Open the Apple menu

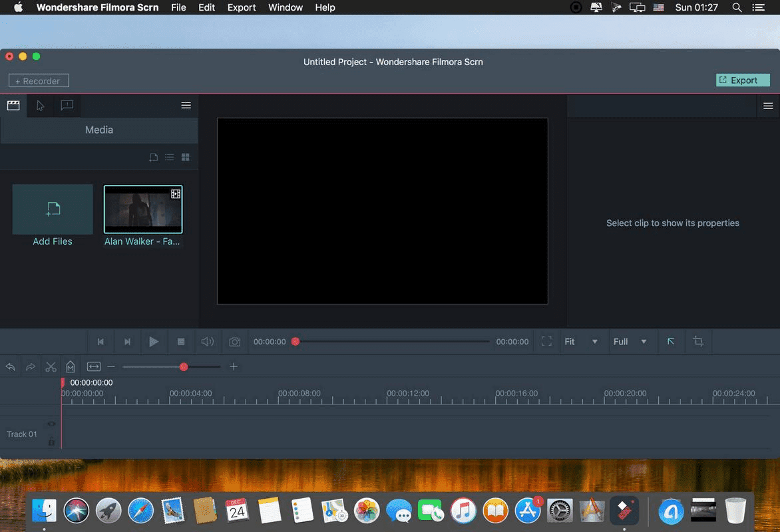pos(19,7)
